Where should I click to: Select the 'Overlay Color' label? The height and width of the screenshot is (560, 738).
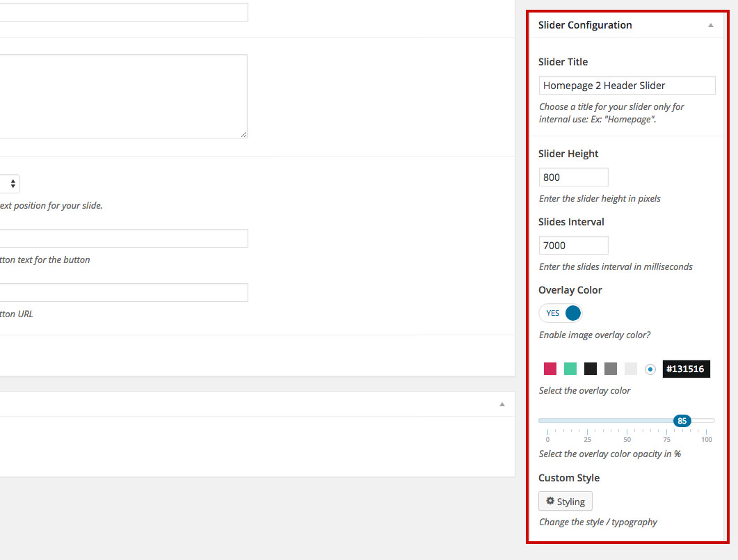(570, 290)
